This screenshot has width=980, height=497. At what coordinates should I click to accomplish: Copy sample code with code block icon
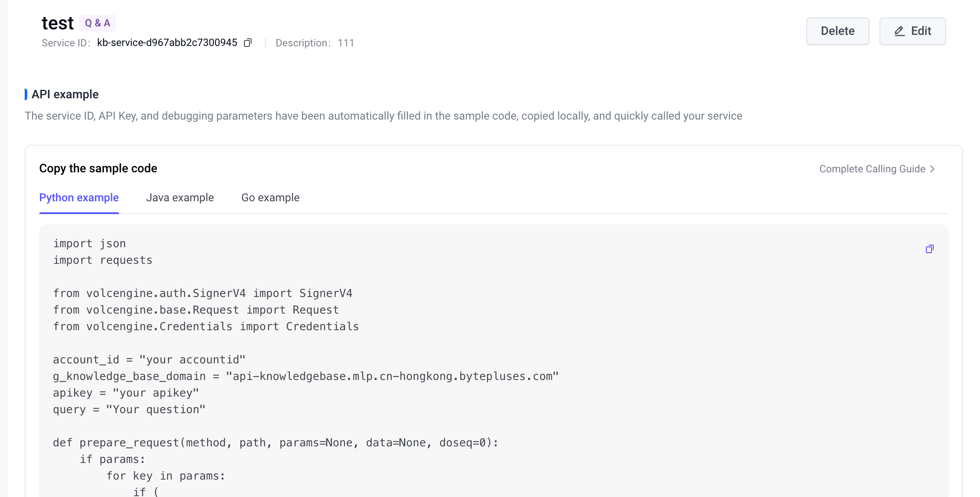point(929,249)
